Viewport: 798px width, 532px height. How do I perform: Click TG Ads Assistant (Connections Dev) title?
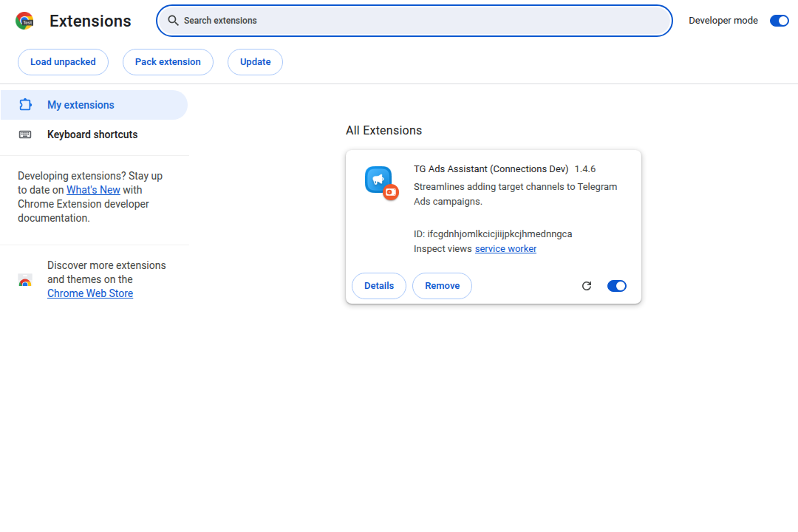coord(491,169)
